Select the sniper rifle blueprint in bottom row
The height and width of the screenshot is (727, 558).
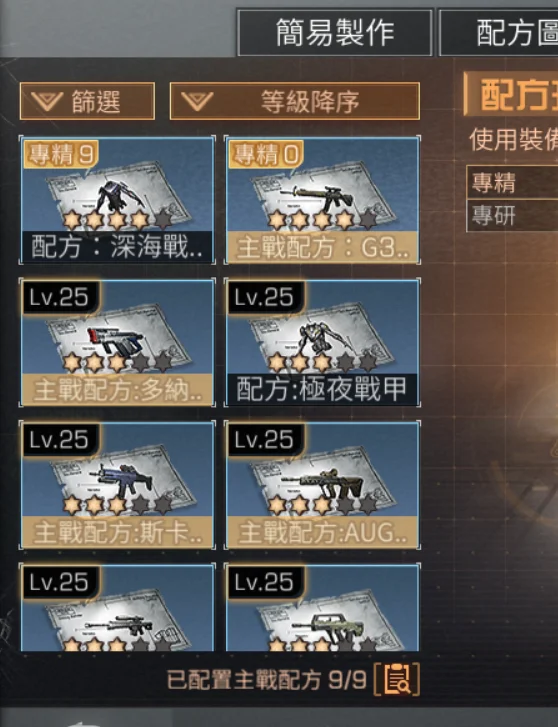pos(117,607)
